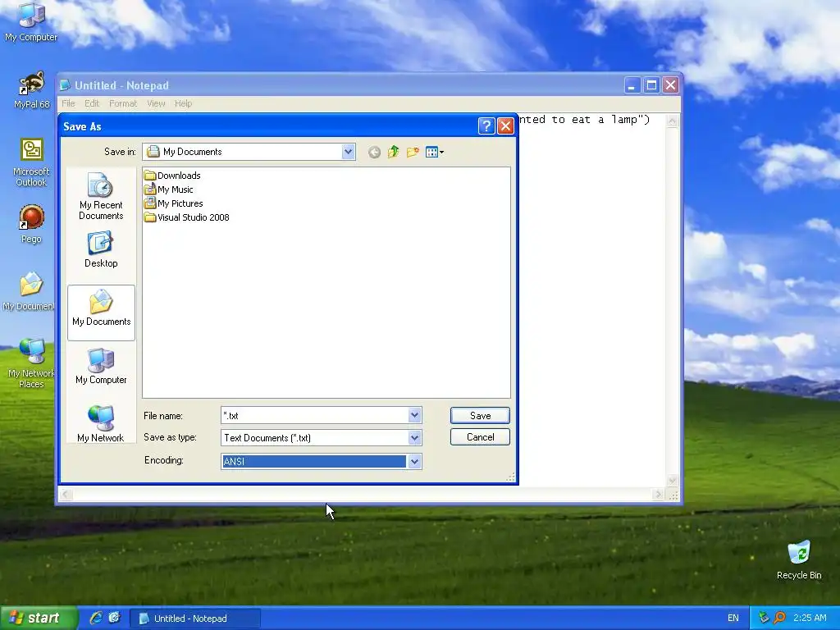
Task: Click the magnifier tray icon
Action: 779,619
